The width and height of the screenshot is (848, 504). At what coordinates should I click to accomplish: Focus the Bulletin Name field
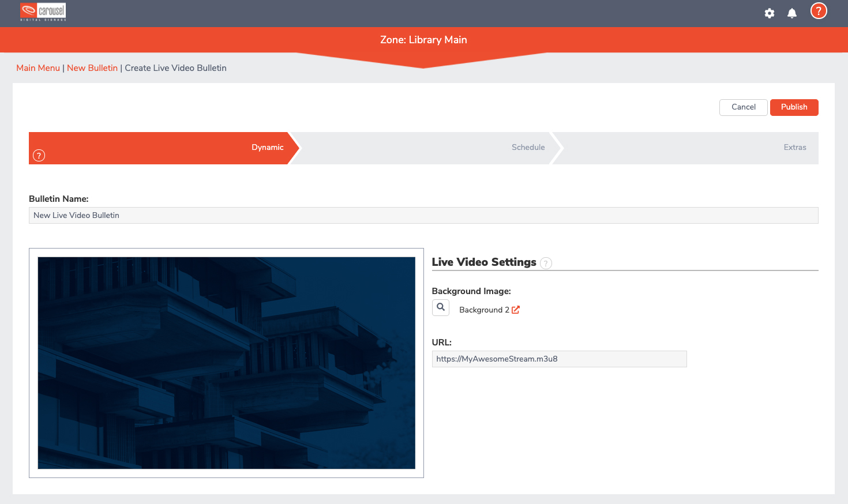pyautogui.click(x=423, y=215)
